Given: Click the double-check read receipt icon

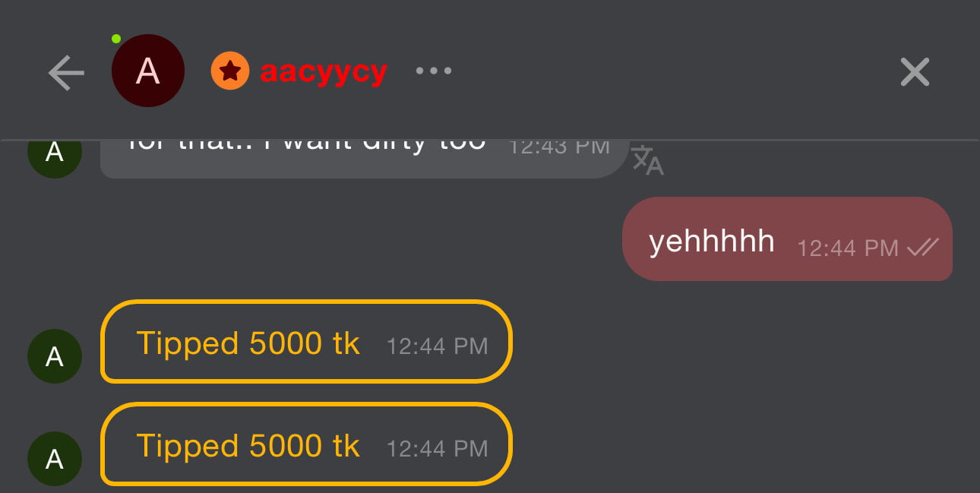Looking at the screenshot, I should (923, 247).
